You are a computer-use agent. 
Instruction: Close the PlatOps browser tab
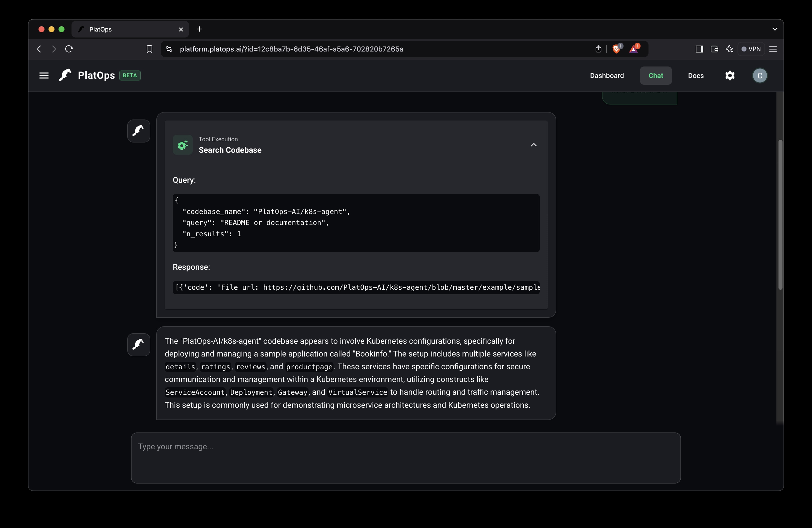[181, 29]
